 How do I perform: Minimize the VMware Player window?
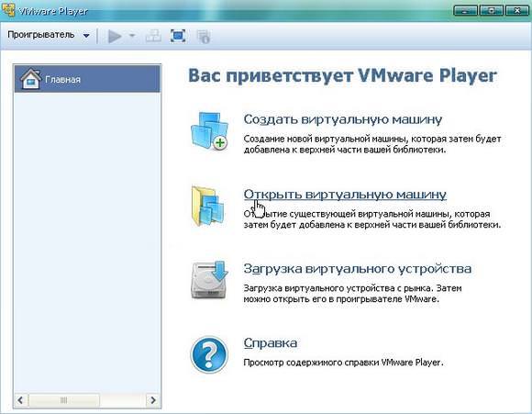[465, 10]
